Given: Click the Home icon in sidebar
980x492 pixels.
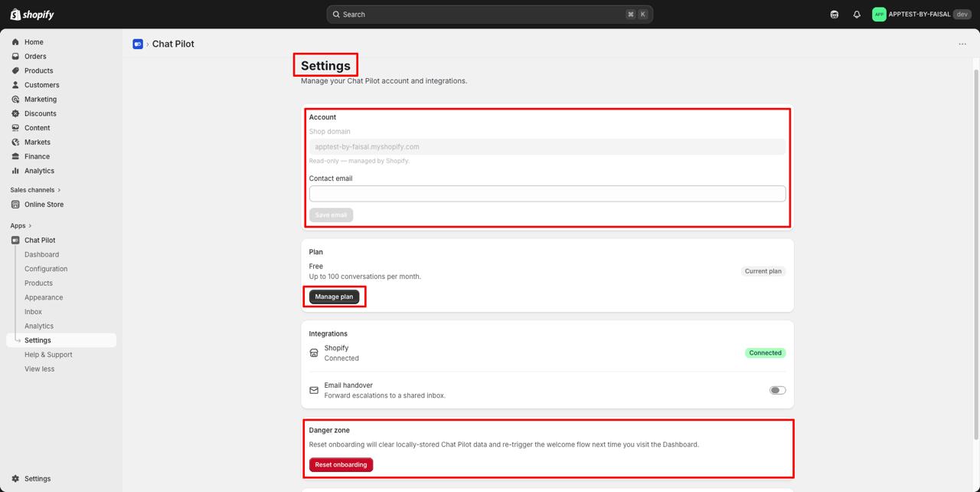Looking at the screenshot, I should point(15,42).
